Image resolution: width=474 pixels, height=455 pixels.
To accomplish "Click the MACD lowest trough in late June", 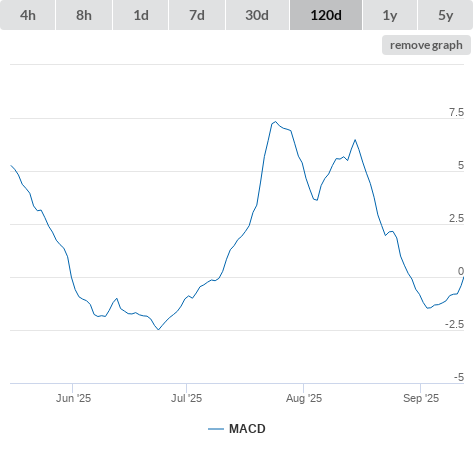I will point(158,330).
